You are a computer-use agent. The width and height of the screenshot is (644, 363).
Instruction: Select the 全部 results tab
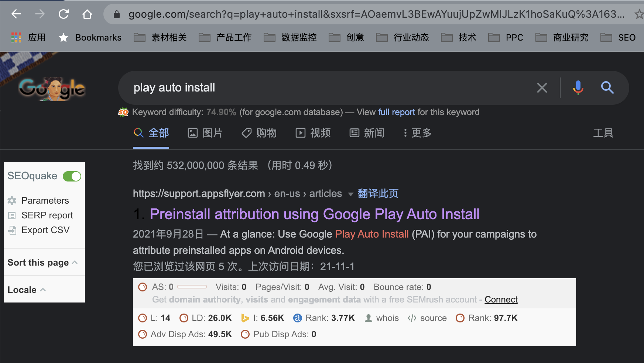(x=151, y=133)
